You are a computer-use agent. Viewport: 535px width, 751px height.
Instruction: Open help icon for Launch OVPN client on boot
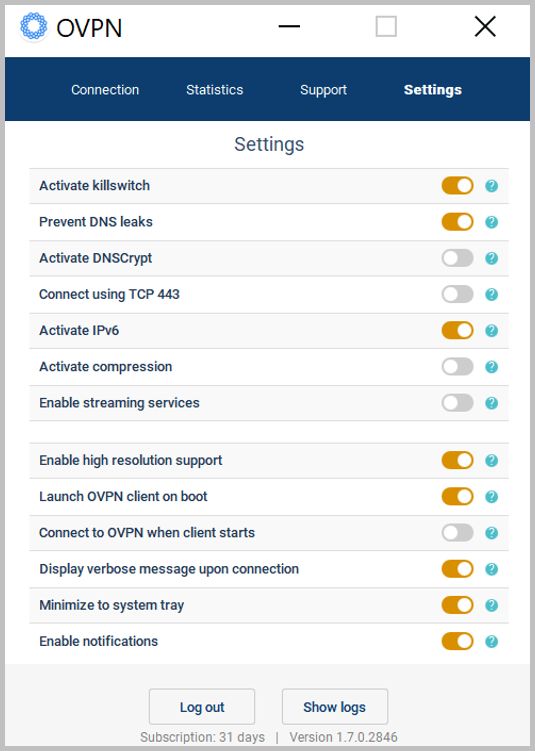click(491, 497)
